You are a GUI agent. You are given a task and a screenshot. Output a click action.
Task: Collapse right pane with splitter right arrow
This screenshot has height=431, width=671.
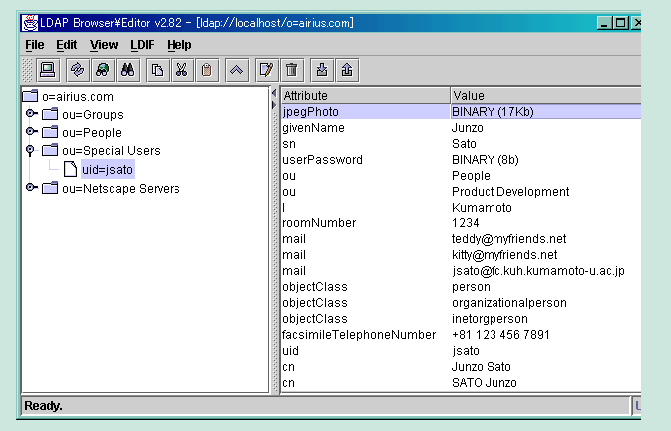pyautogui.click(x=274, y=105)
